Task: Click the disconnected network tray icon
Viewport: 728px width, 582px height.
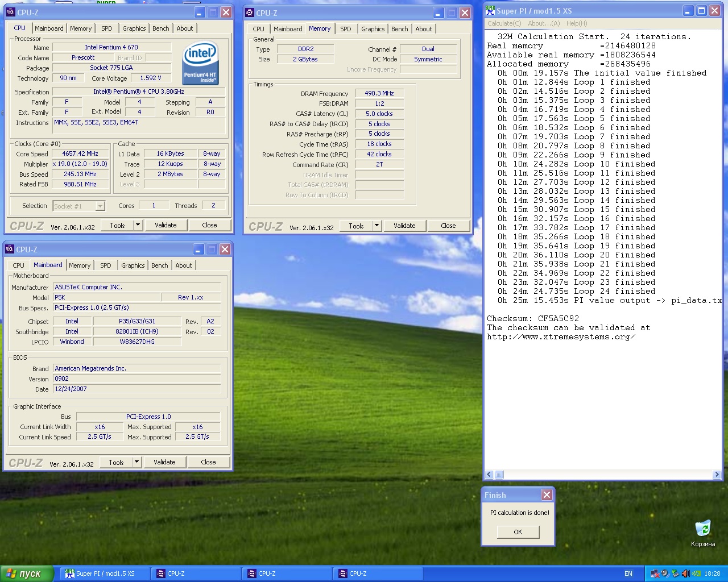Action: pyautogui.click(x=655, y=573)
